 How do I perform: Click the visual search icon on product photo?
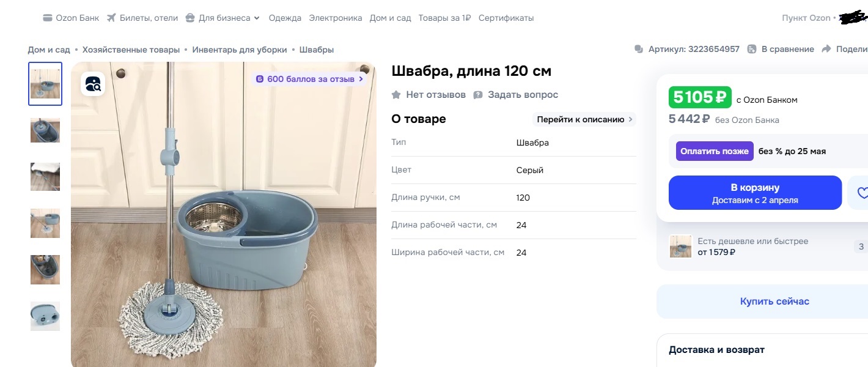[94, 84]
